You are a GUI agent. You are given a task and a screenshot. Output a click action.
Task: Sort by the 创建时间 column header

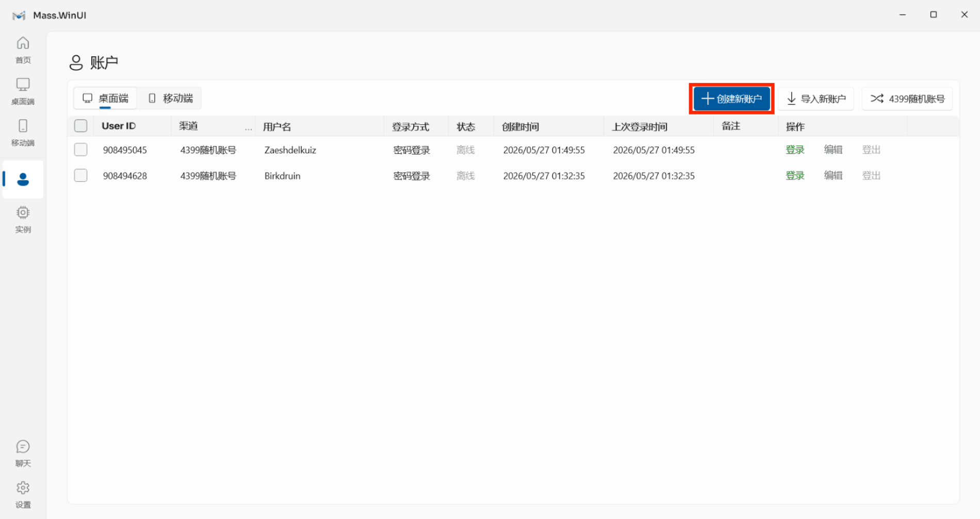pos(520,126)
